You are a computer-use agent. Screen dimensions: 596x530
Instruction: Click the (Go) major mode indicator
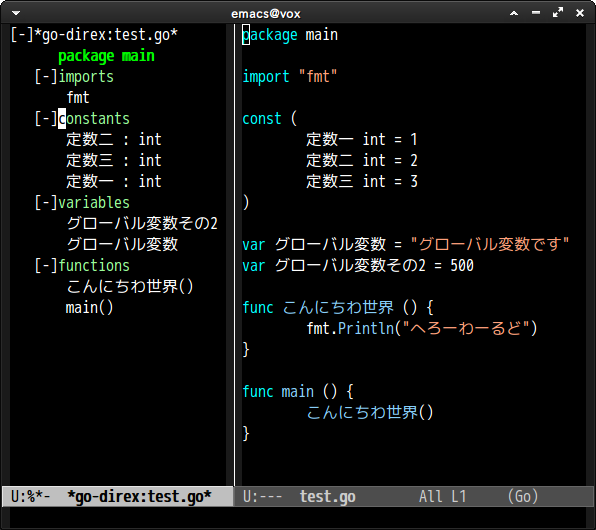click(x=523, y=497)
